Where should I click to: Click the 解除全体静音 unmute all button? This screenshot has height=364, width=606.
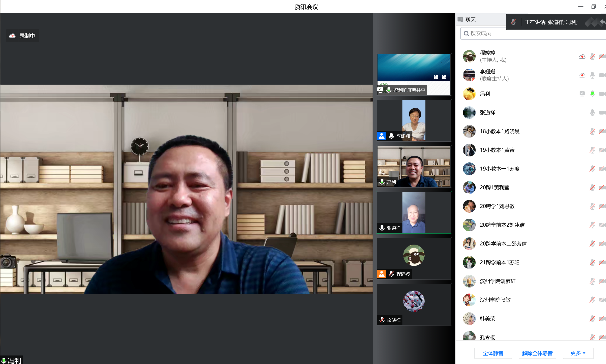coord(537,353)
